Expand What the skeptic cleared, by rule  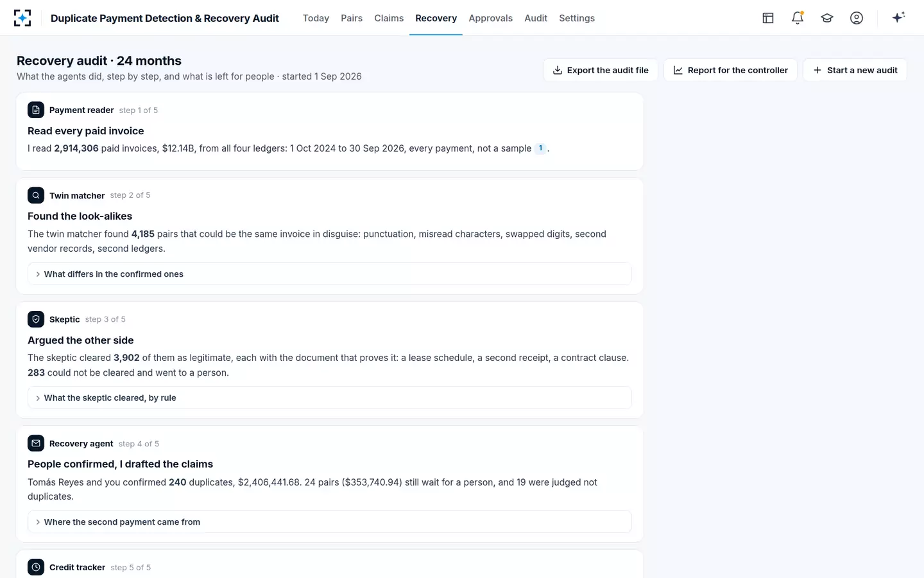[x=330, y=398]
